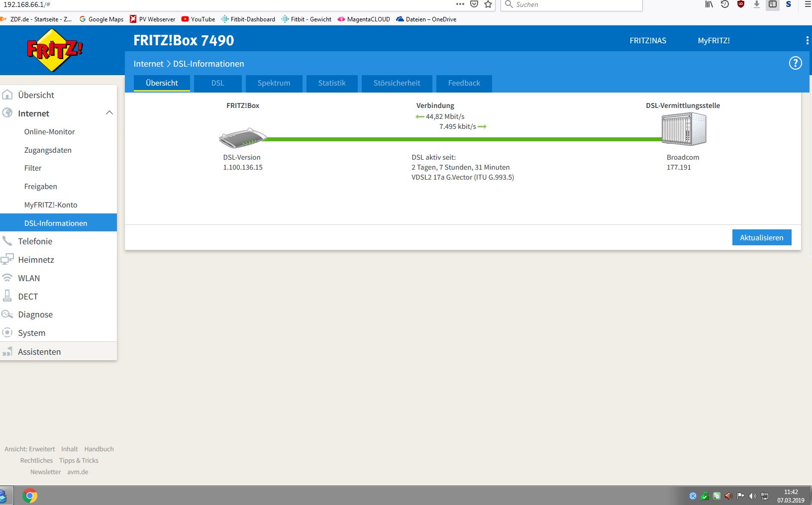The height and width of the screenshot is (505, 812).
Task: Click the WLAN wifi icon
Action: 7,278
